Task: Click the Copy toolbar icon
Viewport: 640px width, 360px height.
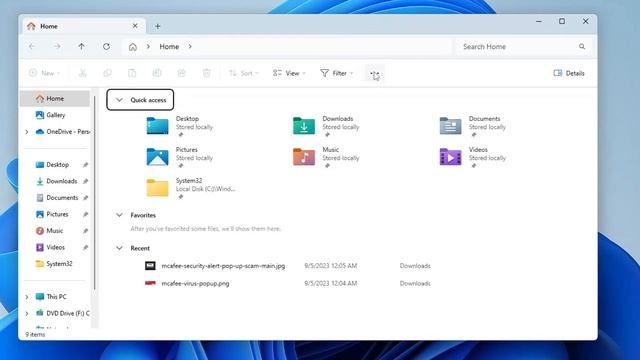Action: pos(107,73)
